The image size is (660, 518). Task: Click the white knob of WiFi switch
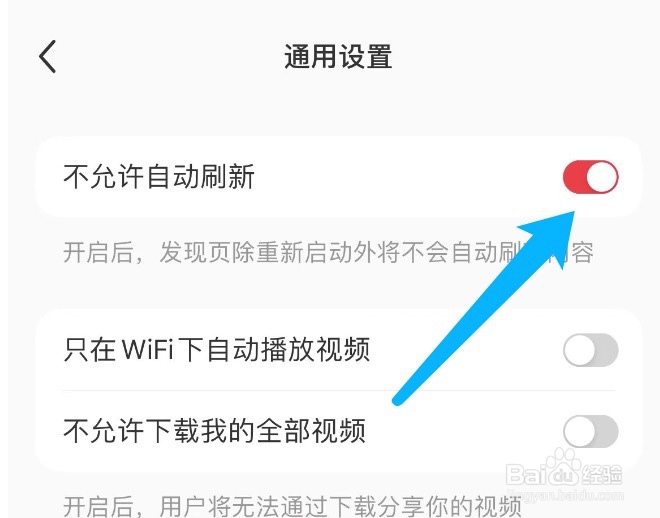tap(580, 350)
